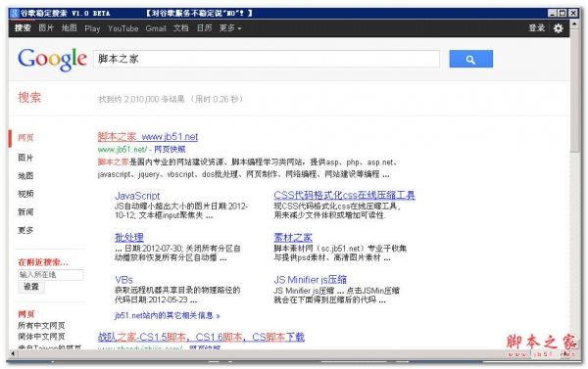Expand 更多 in the left sidebar
The width and height of the screenshot is (588, 369).
(x=25, y=230)
